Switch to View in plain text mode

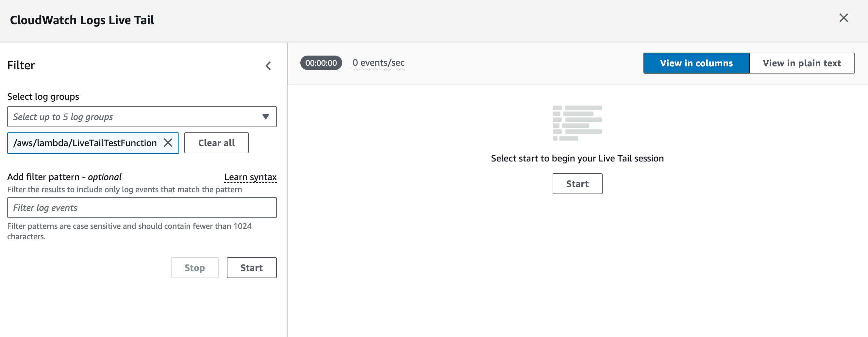(x=802, y=63)
